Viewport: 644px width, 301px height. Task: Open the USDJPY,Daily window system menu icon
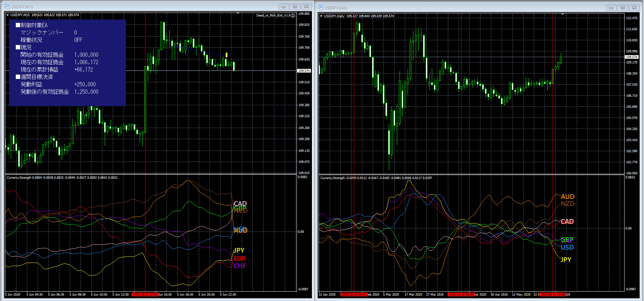tap(321, 8)
